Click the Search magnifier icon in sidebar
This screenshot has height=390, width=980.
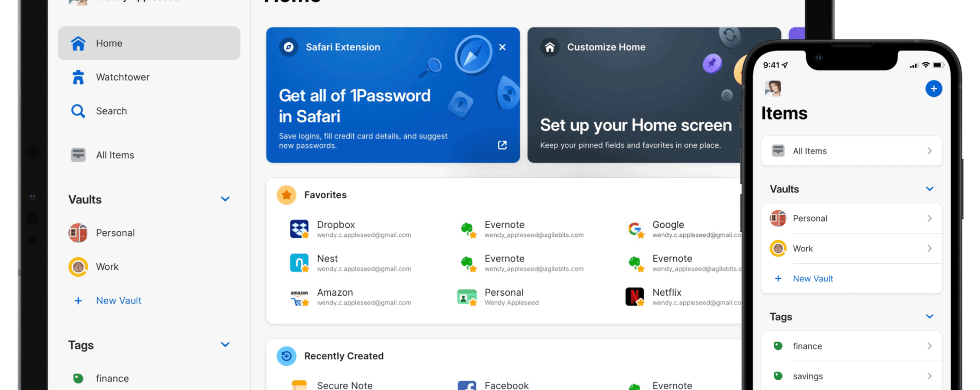point(78,111)
